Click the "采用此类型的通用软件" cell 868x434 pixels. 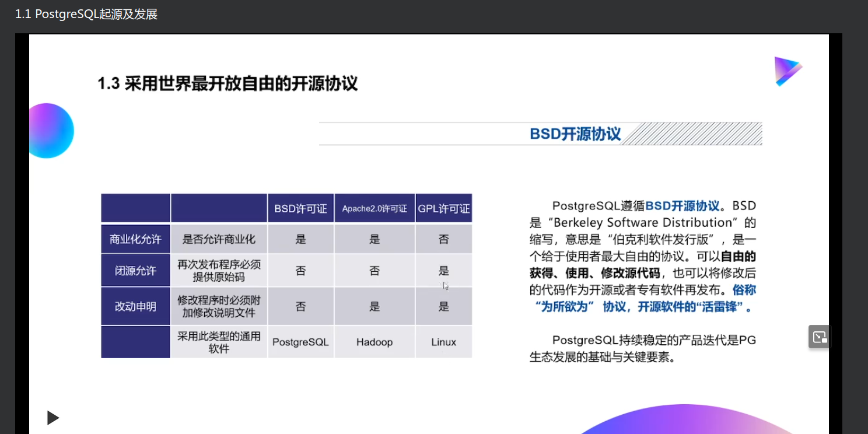219,342
